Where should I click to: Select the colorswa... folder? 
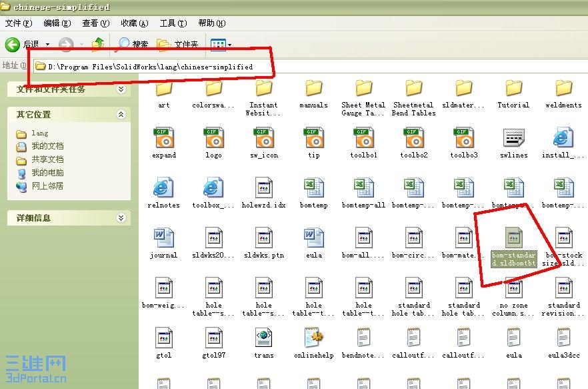[214, 94]
